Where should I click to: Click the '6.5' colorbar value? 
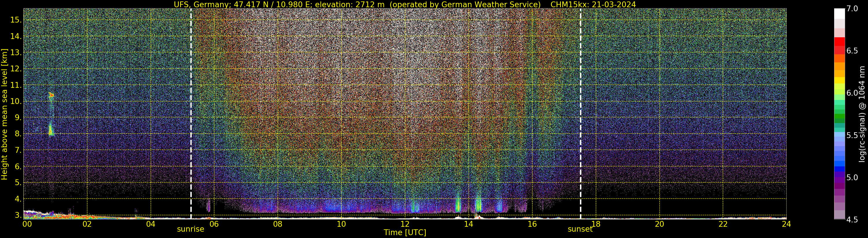[x=852, y=51]
